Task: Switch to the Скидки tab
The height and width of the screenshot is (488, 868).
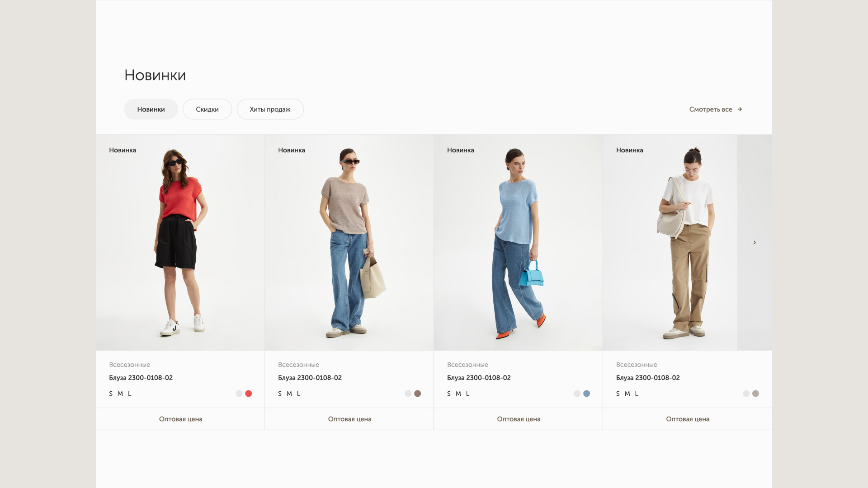Action: point(207,109)
